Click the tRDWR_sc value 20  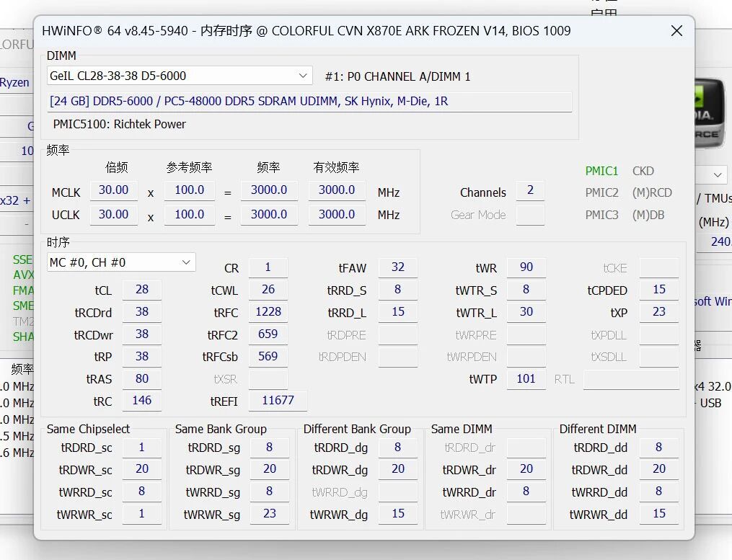142,469
